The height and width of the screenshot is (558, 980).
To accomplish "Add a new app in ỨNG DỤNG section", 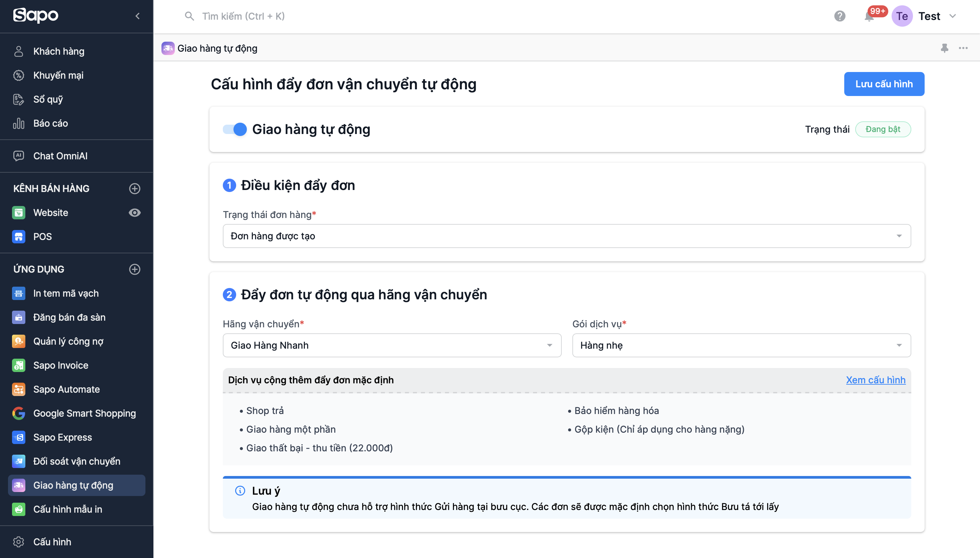I will [134, 269].
